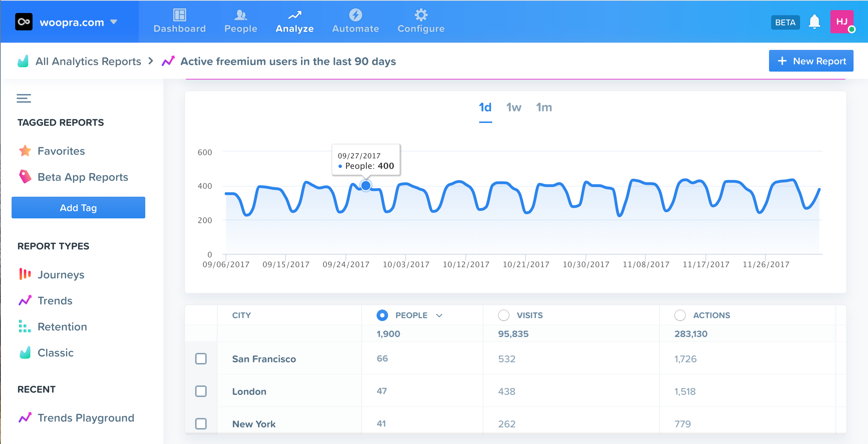This screenshot has width=868, height=444.
Task: Click the Automate lightning bolt icon
Action: (x=356, y=15)
